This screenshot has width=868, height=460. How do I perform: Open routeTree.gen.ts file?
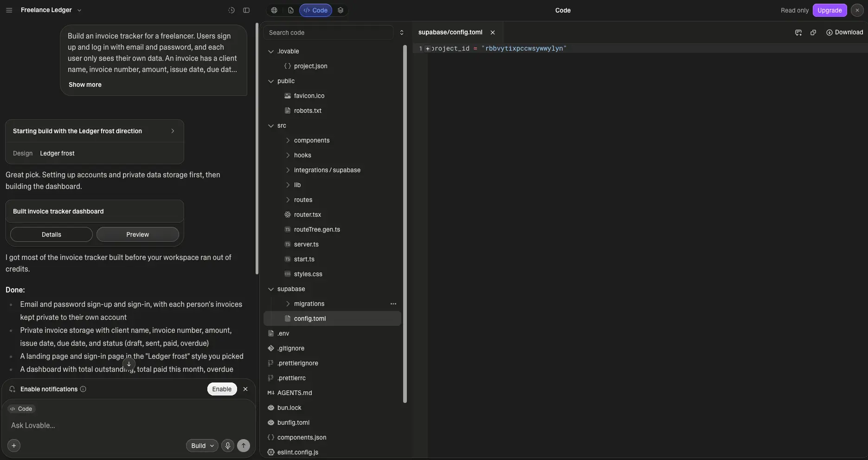point(332,229)
